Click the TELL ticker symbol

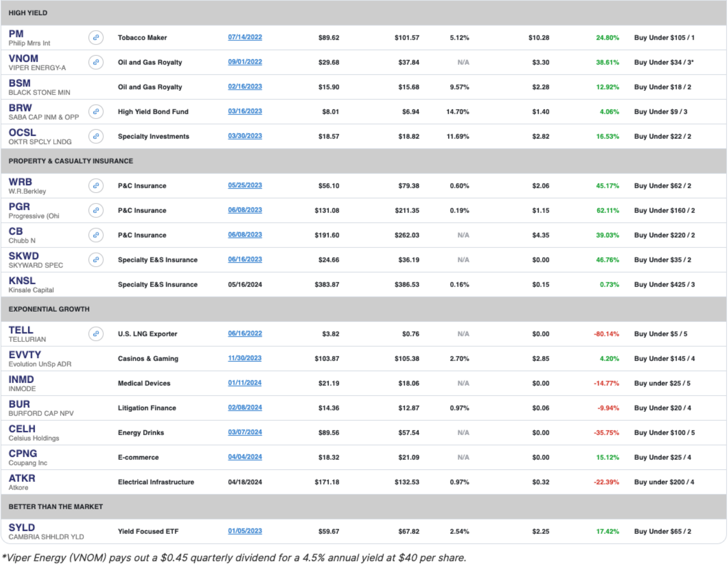21,330
